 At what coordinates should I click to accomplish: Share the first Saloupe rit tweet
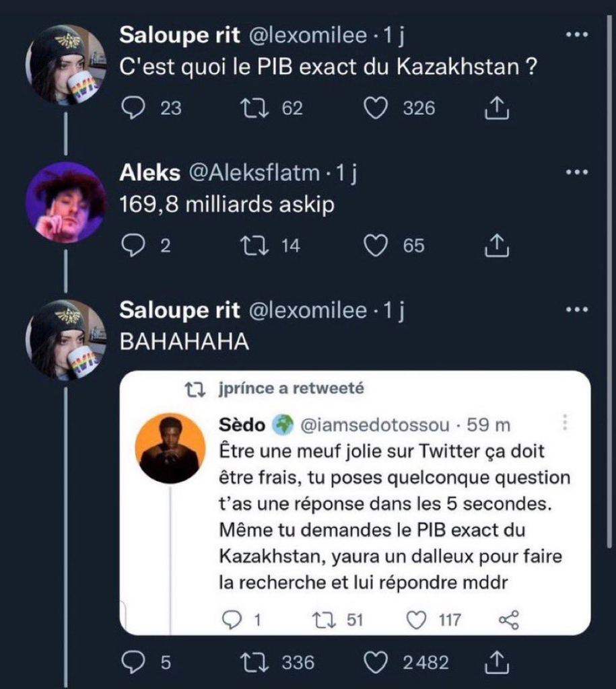point(495,108)
